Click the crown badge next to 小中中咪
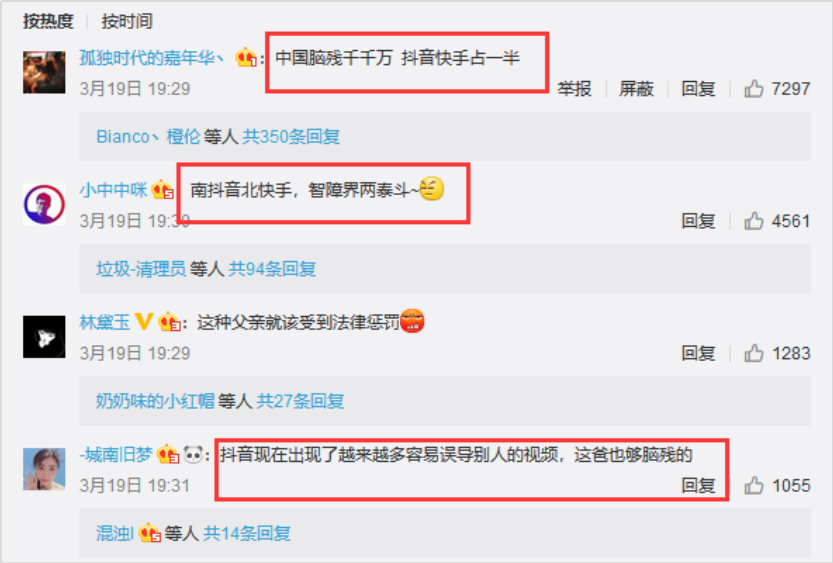 click(163, 190)
